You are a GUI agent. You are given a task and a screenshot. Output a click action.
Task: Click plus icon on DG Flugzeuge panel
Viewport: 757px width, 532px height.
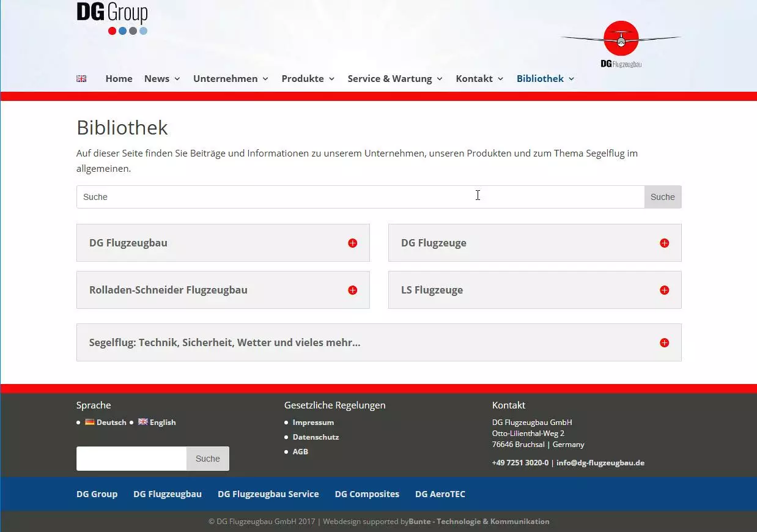coord(664,243)
